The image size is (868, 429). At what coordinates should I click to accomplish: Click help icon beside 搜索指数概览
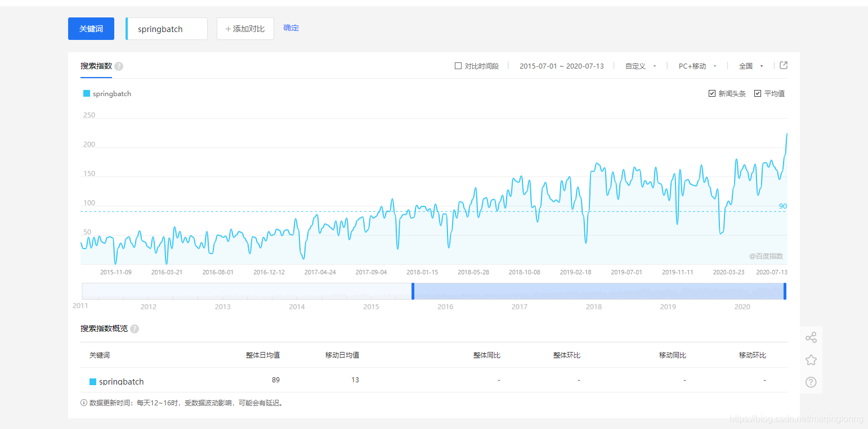tap(135, 329)
